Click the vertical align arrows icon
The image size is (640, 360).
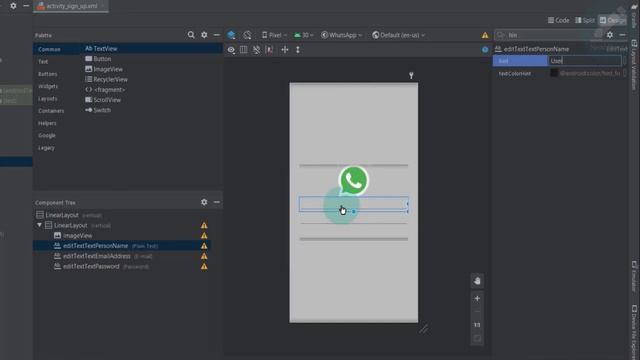[x=298, y=50]
